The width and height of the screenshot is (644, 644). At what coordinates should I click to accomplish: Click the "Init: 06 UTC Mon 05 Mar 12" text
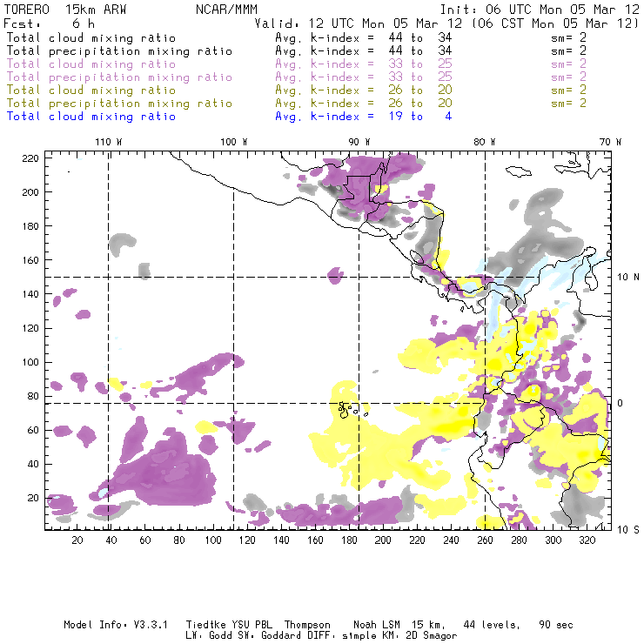[540, 10]
